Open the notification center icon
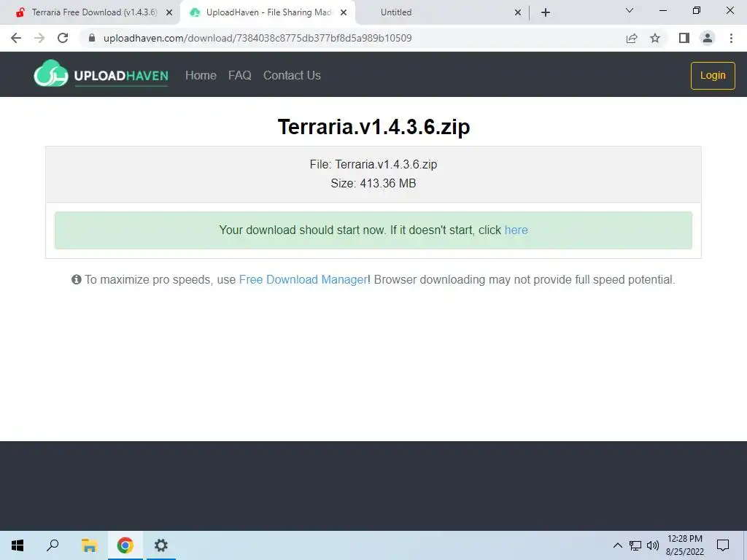This screenshot has width=747, height=560. click(x=723, y=545)
